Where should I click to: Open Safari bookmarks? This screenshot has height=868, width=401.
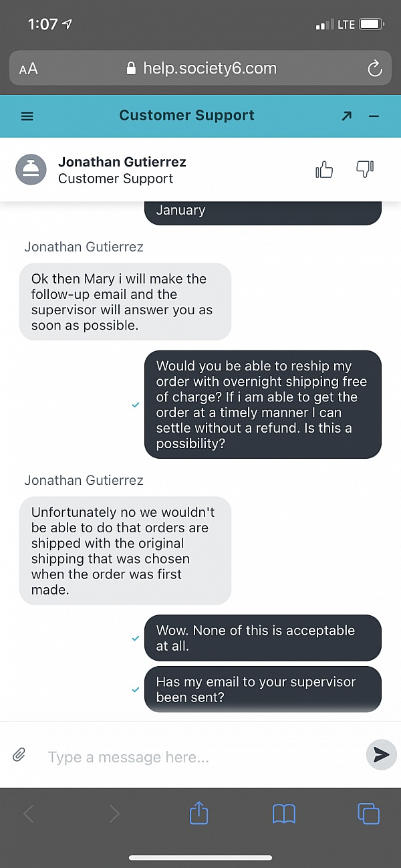coord(284,814)
